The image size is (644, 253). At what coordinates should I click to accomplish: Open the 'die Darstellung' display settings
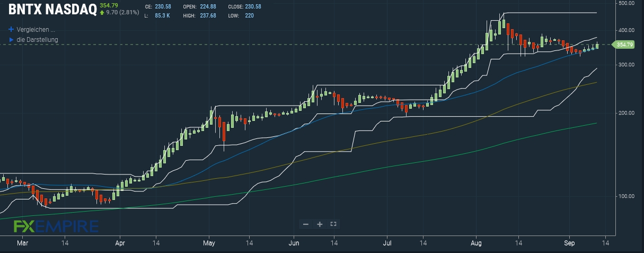[x=37, y=40]
